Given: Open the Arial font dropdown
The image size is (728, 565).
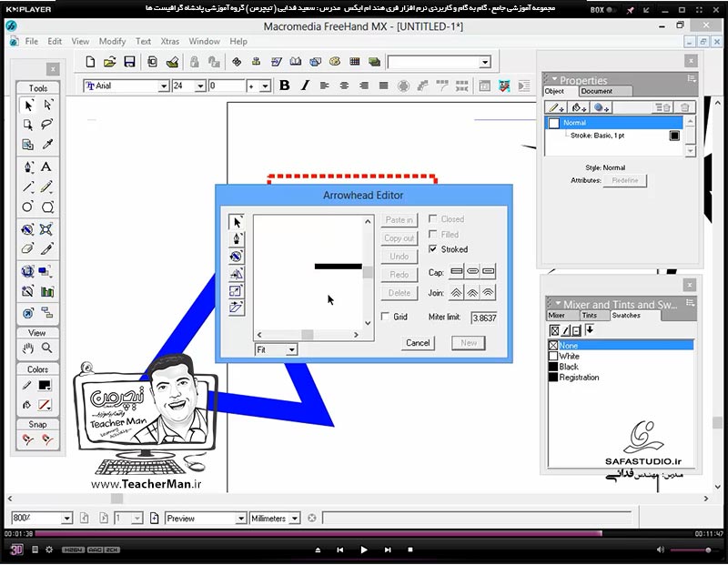Looking at the screenshot, I should (x=164, y=86).
